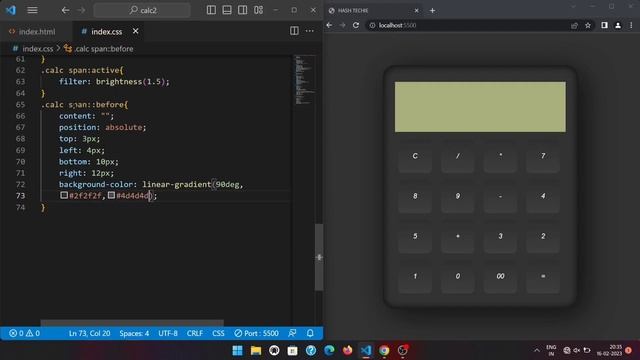Close the index.css tab
This screenshot has height=360, width=640.
pyautogui.click(x=136, y=31)
